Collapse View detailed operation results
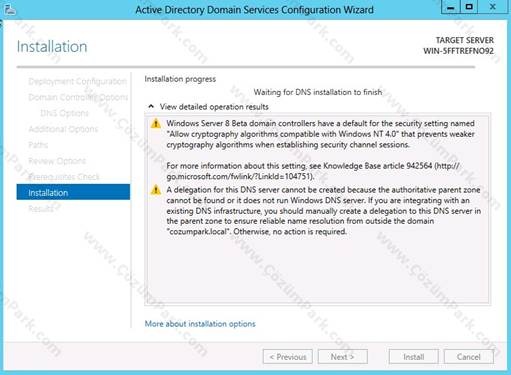 click(x=151, y=107)
